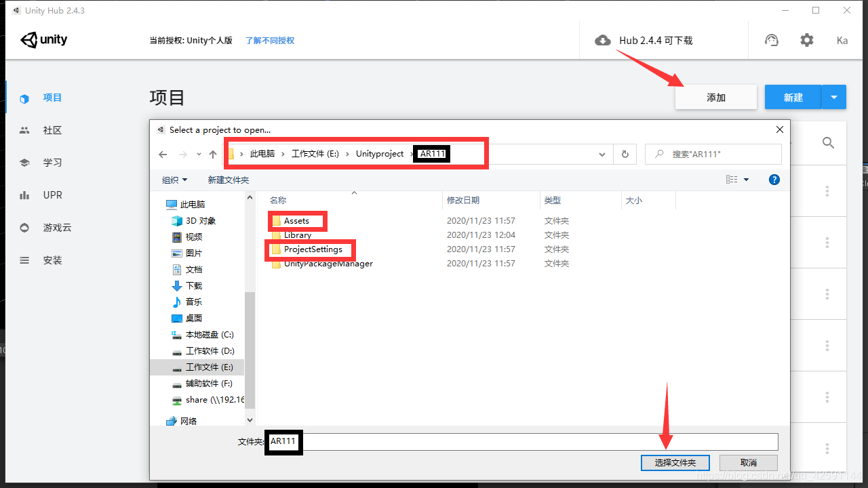868x488 pixels.
Task: Sort files by 修改日期 column
Action: tap(463, 200)
